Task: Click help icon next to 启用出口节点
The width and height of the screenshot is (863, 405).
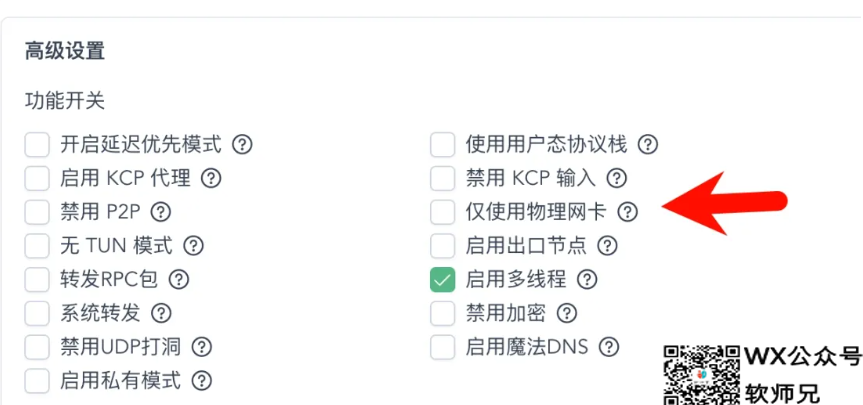Action: 607,245
